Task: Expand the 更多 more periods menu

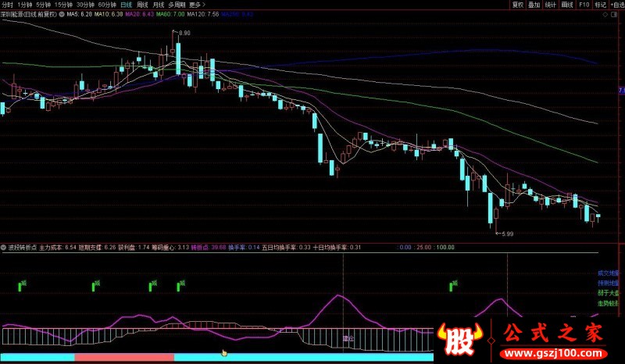Action: pos(197,5)
